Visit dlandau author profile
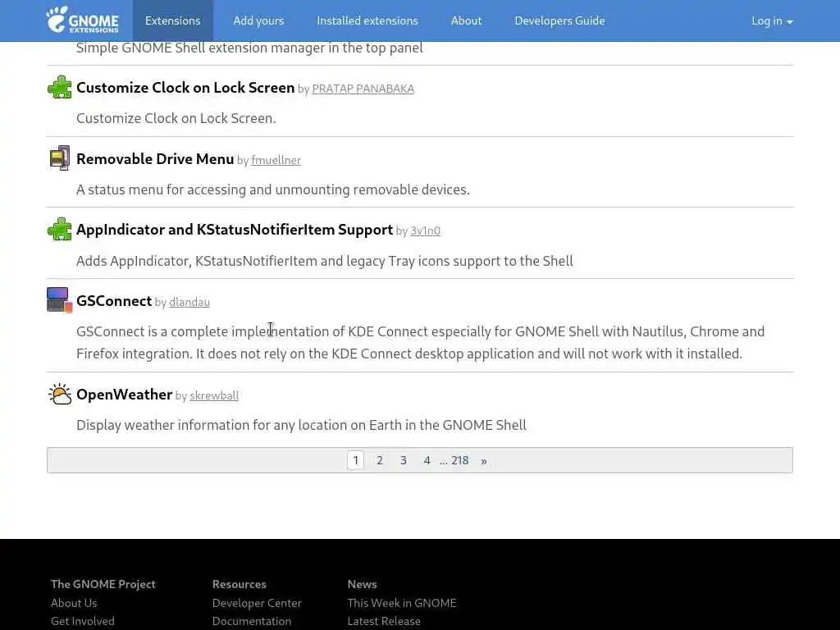The width and height of the screenshot is (840, 630). point(189,302)
